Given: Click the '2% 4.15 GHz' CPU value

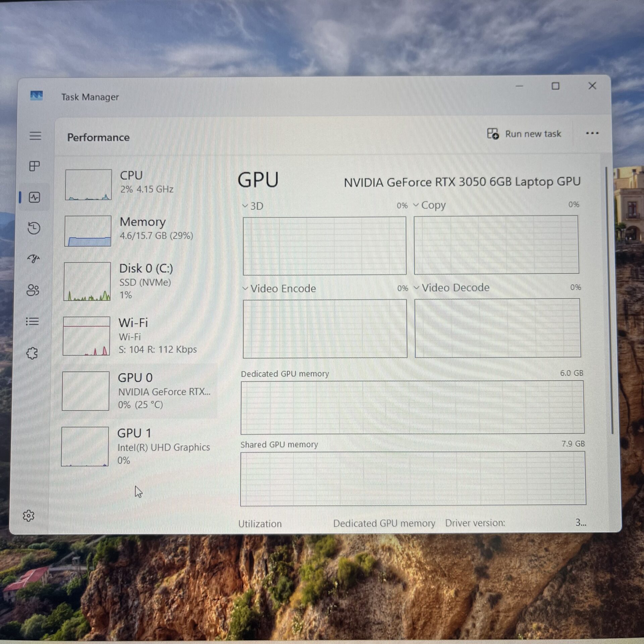Looking at the screenshot, I should click(147, 189).
